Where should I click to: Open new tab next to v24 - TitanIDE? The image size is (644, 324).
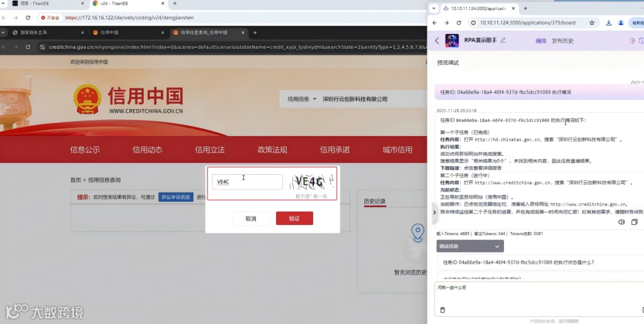click(175, 4)
